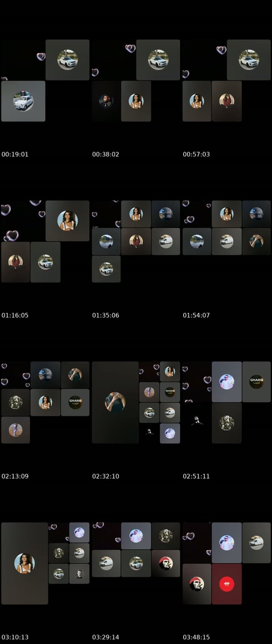
Task: Click the 00:19:01 timestamp label
Action: pyautogui.click(x=15, y=154)
